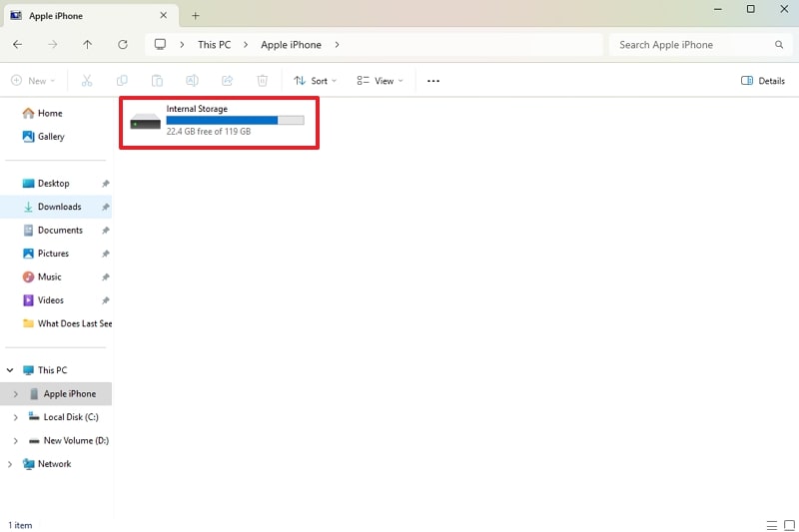The height and width of the screenshot is (532, 799).
Task: Open the Internal Storage drive
Action: [218, 122]
